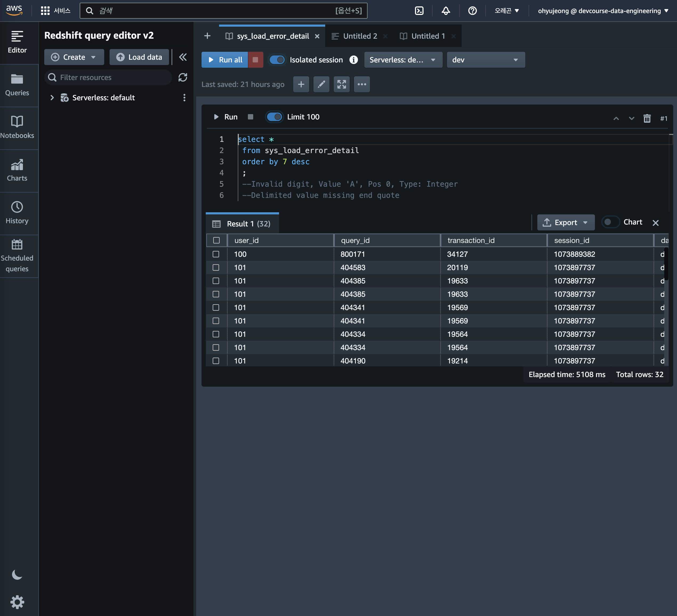The image size is (677, 616).
Task: Check the row with query_id 800171
Action: pos(216,254)
